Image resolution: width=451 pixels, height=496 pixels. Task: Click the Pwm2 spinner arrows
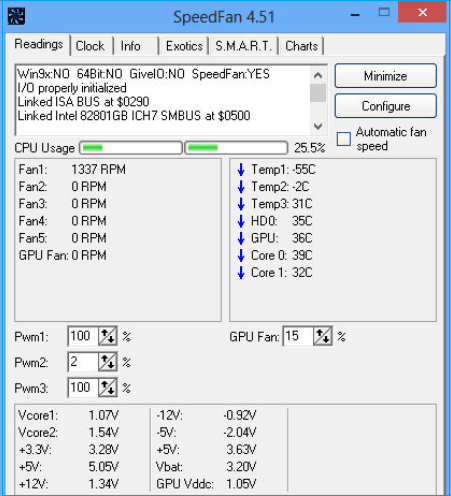108,362
